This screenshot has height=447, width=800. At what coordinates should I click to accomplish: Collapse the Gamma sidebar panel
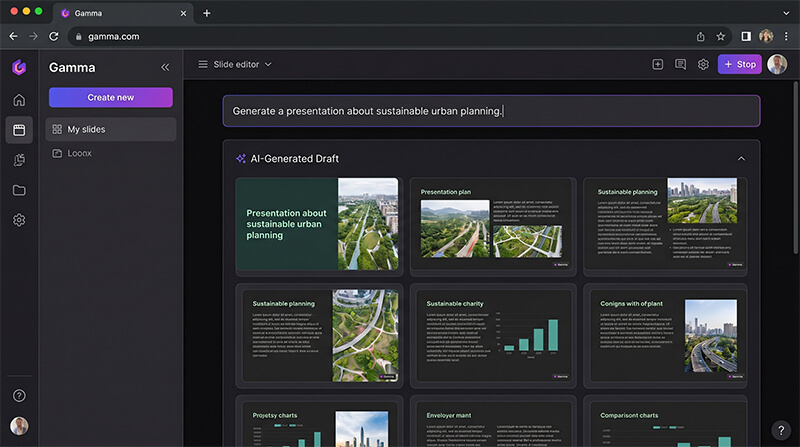pyautogui.click(x=165, y=67)
